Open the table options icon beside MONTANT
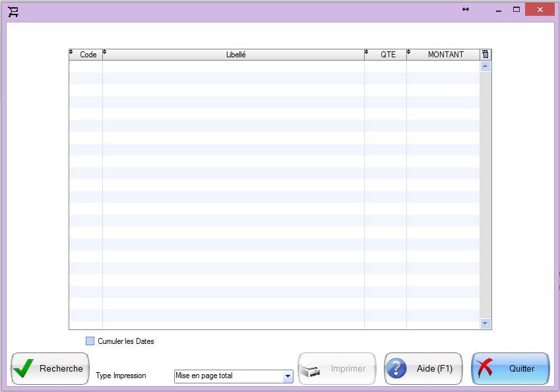Image resolution: width=560 pixels, height=392 pixels. click(x=485, y=55)
